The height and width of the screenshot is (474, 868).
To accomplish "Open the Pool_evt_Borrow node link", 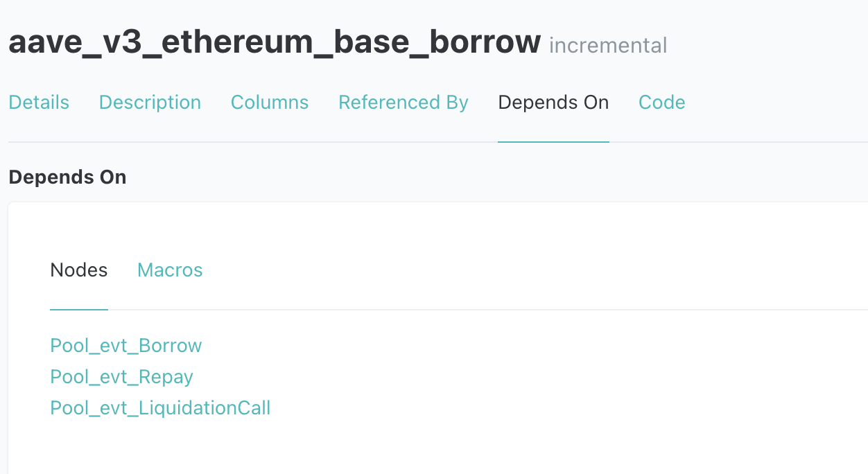I will [x=126, y=346].
